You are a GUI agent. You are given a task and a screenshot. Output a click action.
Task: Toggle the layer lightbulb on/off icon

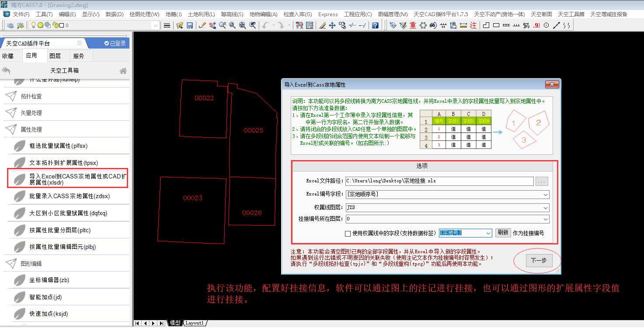33,25
